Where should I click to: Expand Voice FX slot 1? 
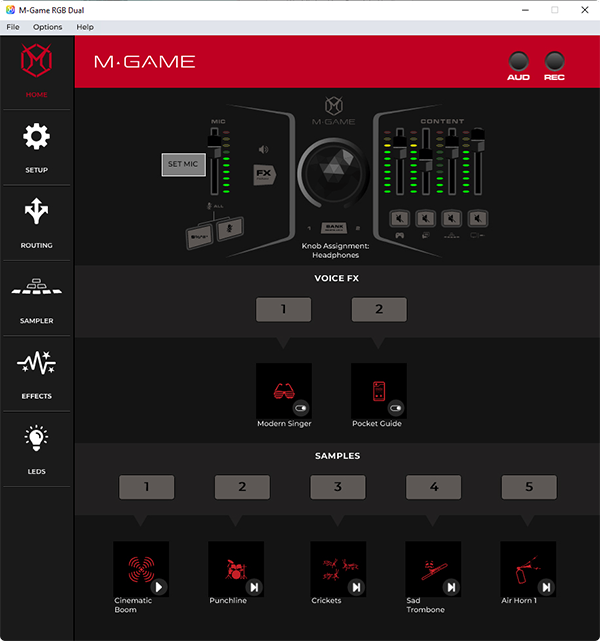[x=283, y=310]
